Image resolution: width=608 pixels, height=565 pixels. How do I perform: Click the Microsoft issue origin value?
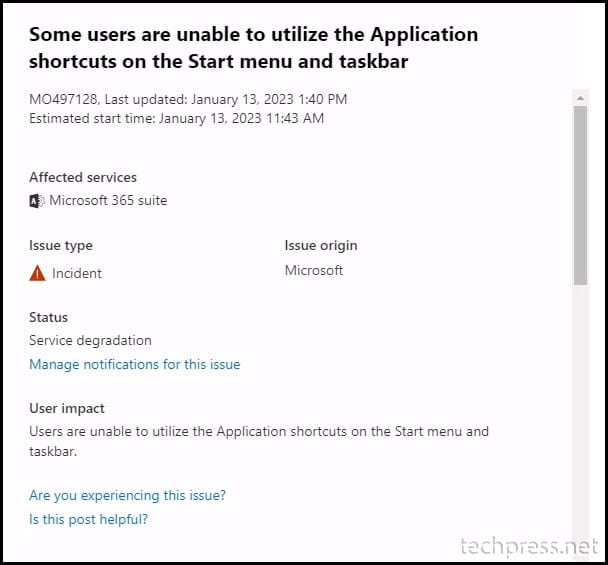(x=314, y=270)
